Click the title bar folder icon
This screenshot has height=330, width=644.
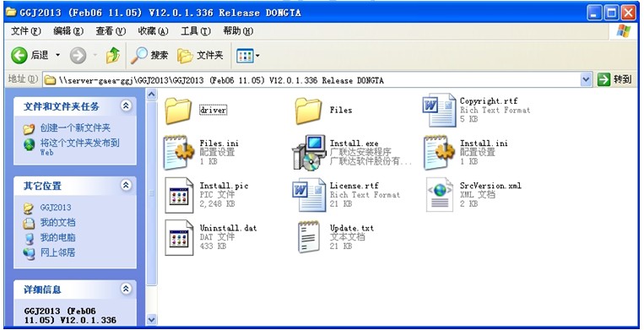coord(11,13)
